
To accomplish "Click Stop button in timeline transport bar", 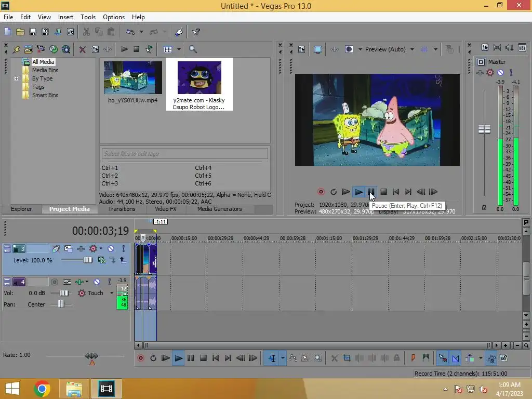I will coord(203,358).
